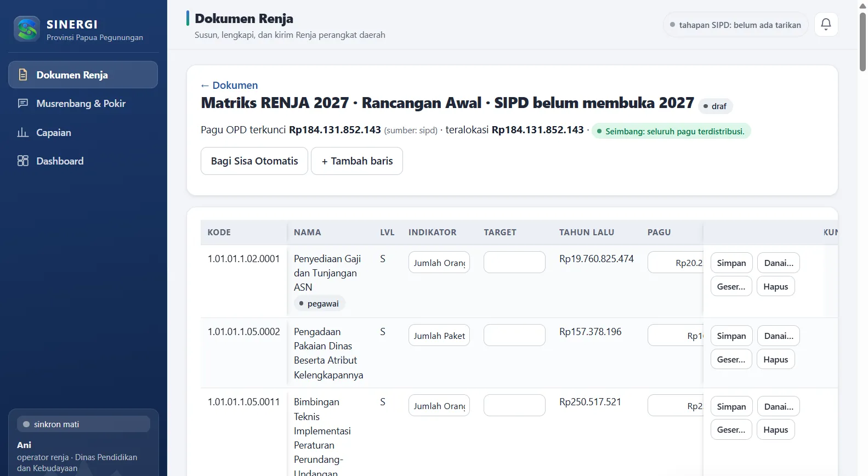Screen dimensions: 868x476
Task: Click the LVL column header
Action: click(x=387, y=232)
